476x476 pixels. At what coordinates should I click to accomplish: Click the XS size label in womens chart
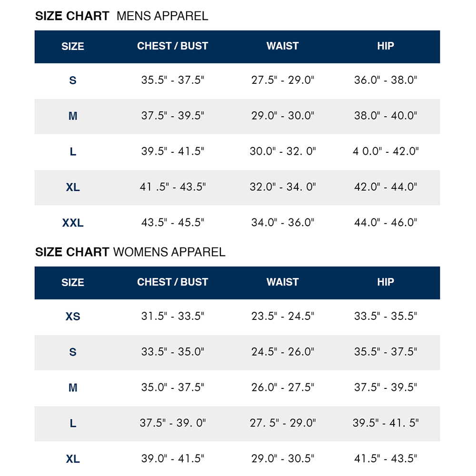coord(72,317)
